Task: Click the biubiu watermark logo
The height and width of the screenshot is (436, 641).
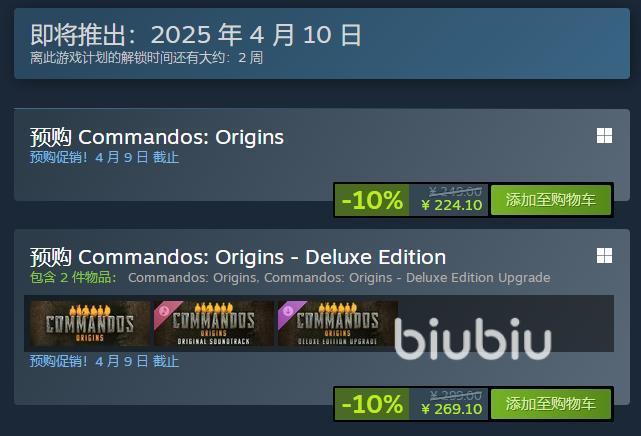Action: [x=473, y=339]
